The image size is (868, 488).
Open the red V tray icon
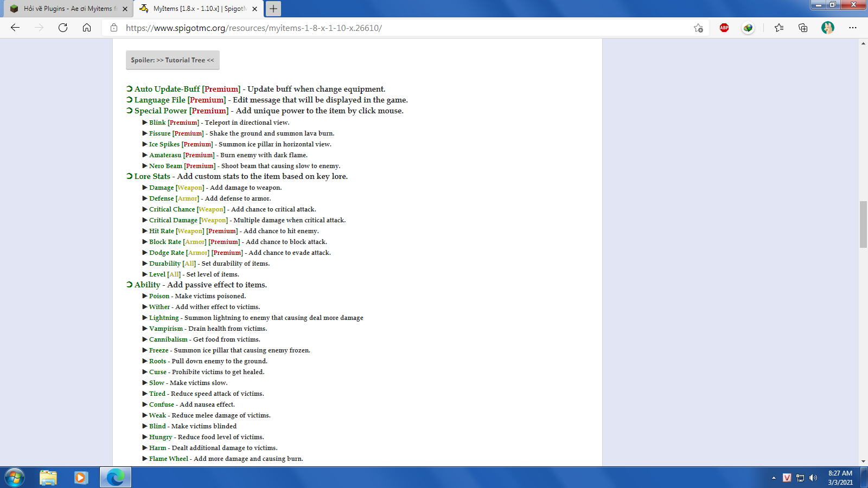pyautogui.click(x=787, y=478)
